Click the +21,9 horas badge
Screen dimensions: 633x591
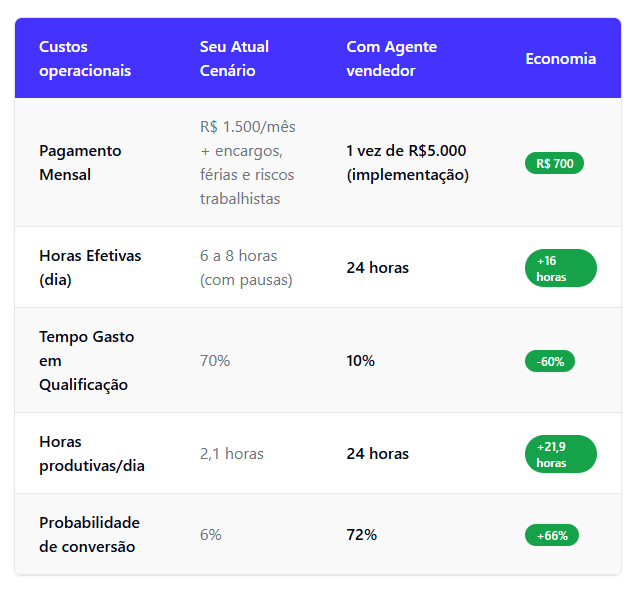[560, 454]
